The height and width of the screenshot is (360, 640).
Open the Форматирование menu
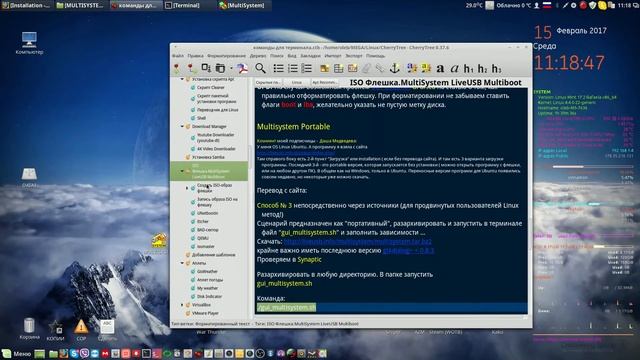click(x=227, y=56)
